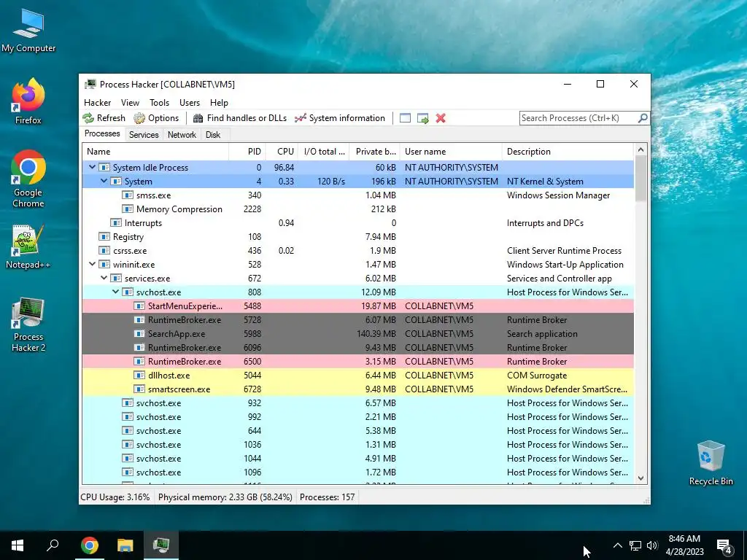747x560 pixels.
Task: Select the csrss.exe process icon
Action: pos(104,251)
